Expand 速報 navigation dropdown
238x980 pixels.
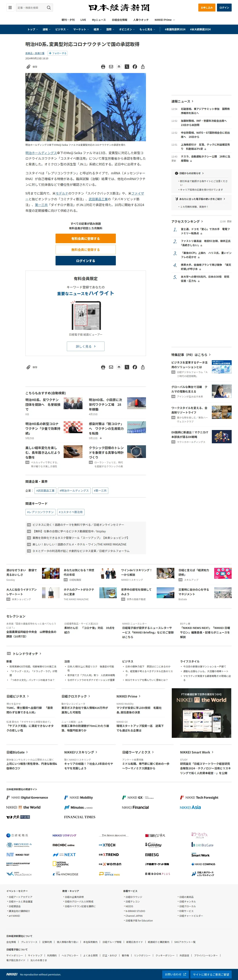pos(46,29)
